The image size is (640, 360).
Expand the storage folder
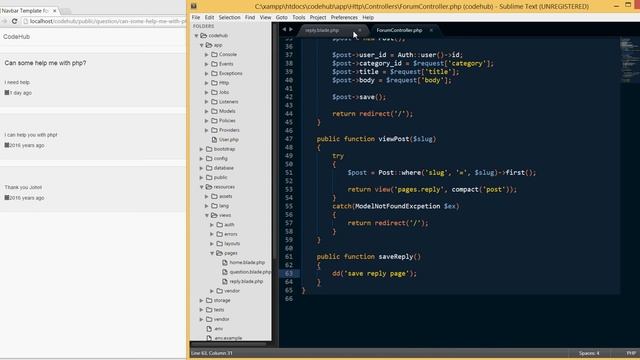pos(202,300)
